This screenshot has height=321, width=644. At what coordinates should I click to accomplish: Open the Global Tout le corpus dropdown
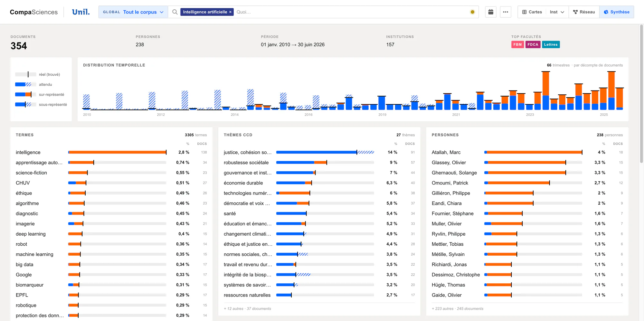click(133, 12)
